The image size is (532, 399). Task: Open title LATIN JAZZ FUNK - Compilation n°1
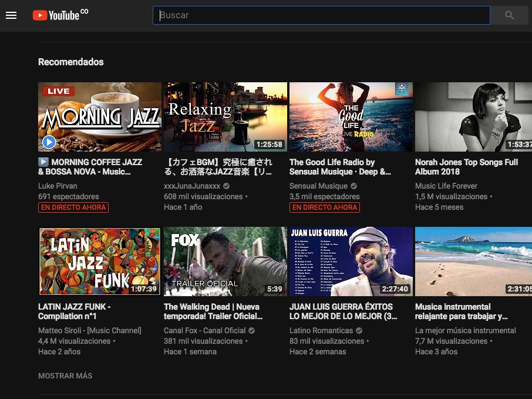point(75,311)
